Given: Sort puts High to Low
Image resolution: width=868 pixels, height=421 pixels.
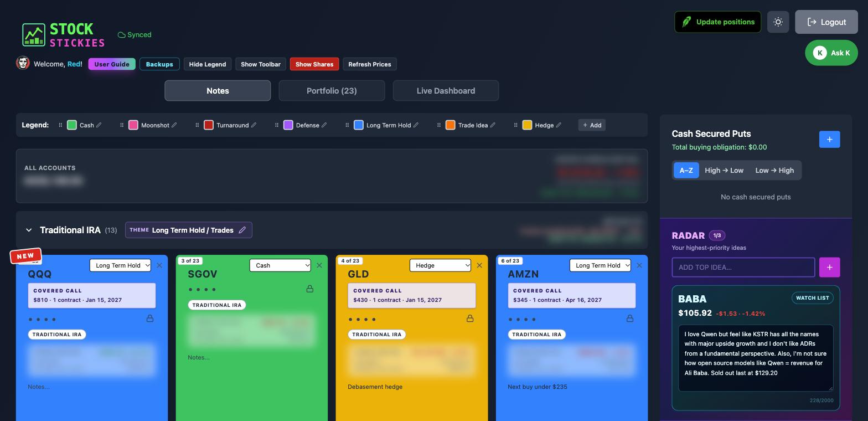Looking at the screenshot, I should pos(724,171).
